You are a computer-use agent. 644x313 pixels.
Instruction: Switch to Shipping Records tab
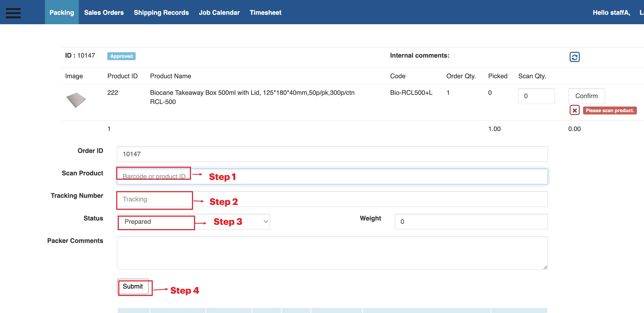161,12
